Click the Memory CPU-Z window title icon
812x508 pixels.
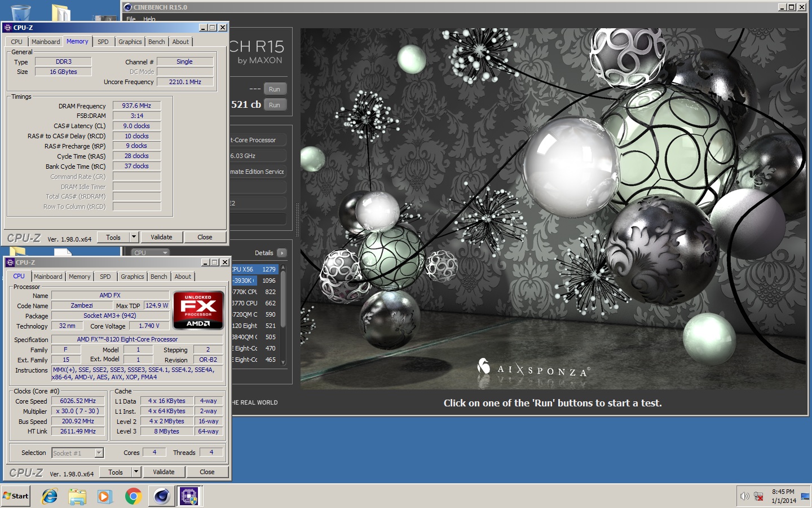click(x=8, y=27)
